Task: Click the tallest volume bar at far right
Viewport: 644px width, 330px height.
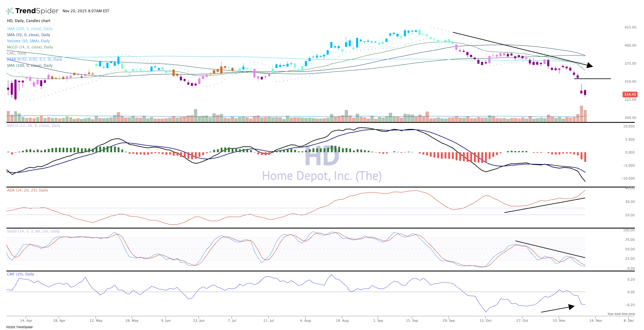Action: click(x=581, y=114)
